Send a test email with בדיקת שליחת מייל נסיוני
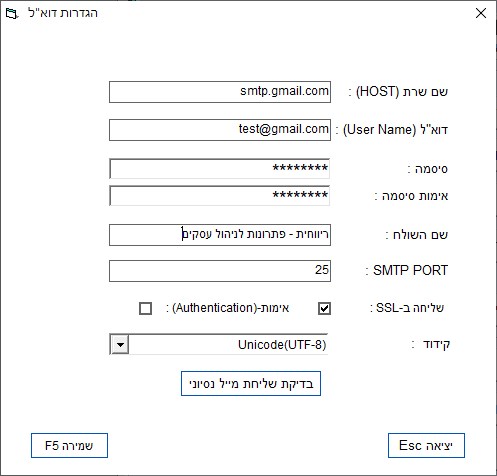 [x=251, y=384]
